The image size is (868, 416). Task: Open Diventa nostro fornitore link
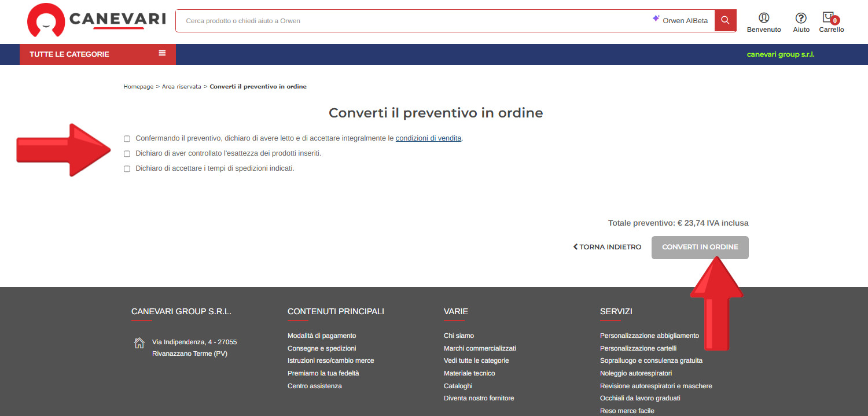click(x=479, y=398)
